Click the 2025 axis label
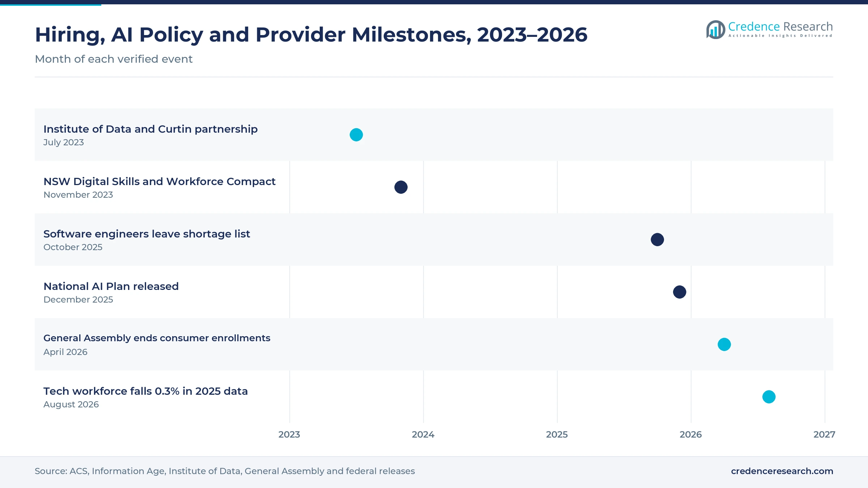 557,435
